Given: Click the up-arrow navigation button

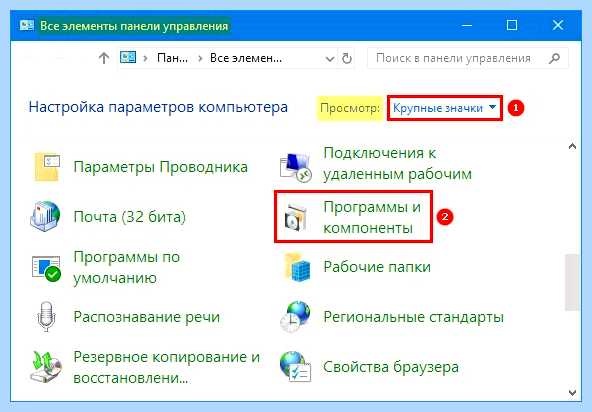Looking at the screenshot, I should pos(104,58).
